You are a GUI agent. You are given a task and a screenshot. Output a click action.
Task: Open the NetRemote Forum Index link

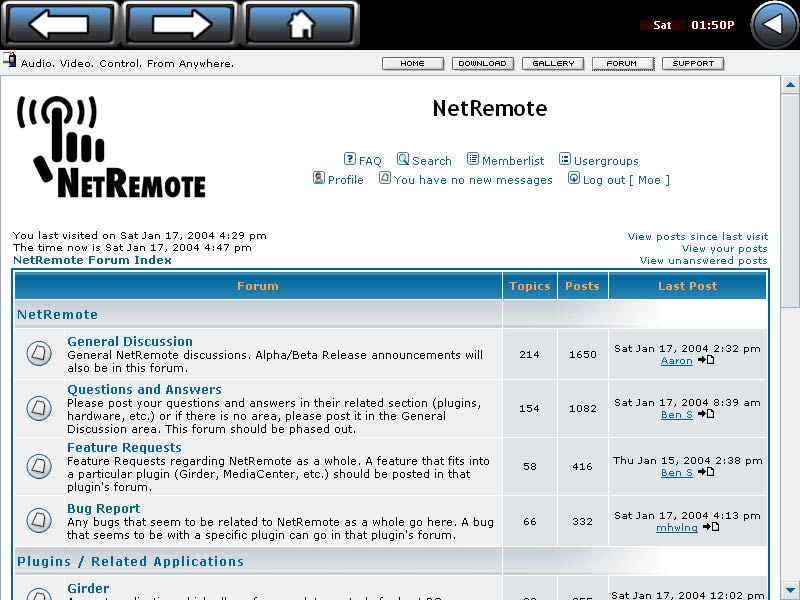click(92, 260)
